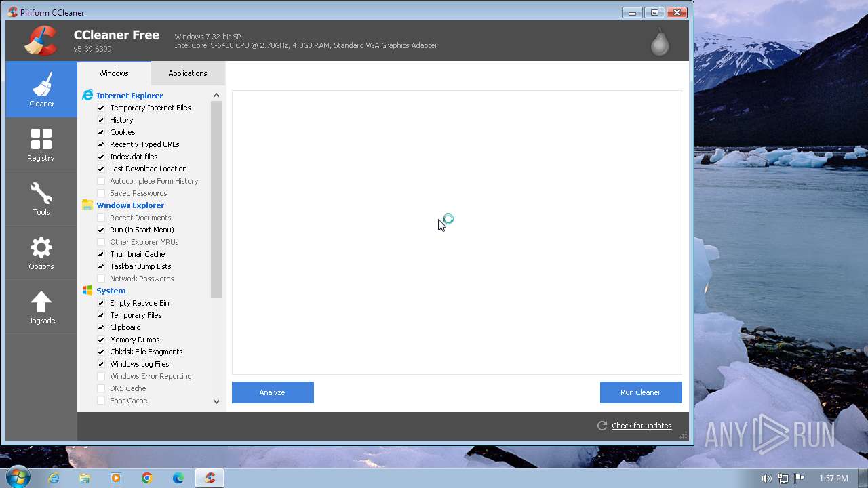
Task: Open File Explorer from the taskbar
Action: [x=85, y=478]
